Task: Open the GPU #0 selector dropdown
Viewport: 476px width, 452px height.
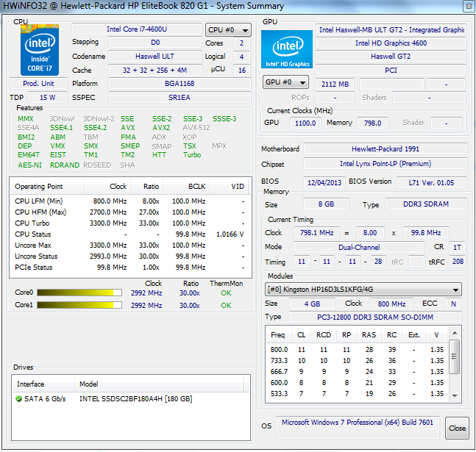Action: (x=285, y=82)
